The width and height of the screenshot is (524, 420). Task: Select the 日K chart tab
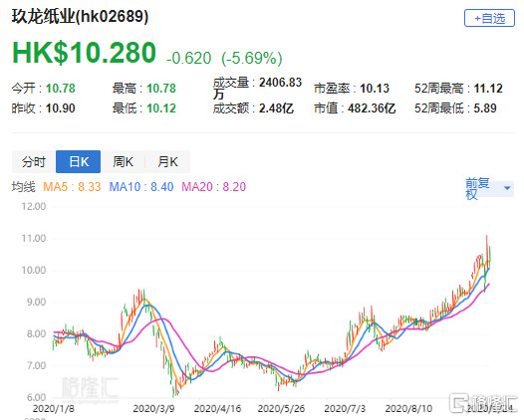(x=78, y=162)
